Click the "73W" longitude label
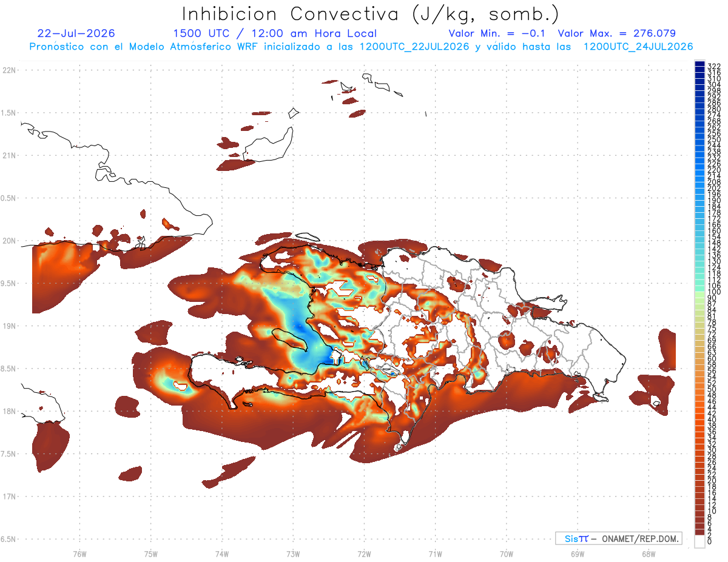The width and height of the screenshot is (728, 562). pyautogui.click(x=293, y=554)
